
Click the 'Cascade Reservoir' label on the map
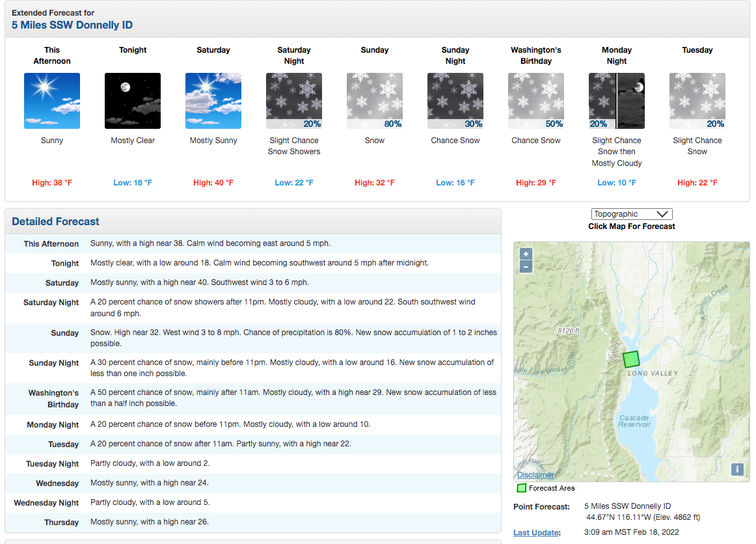[x=634, y=421]
